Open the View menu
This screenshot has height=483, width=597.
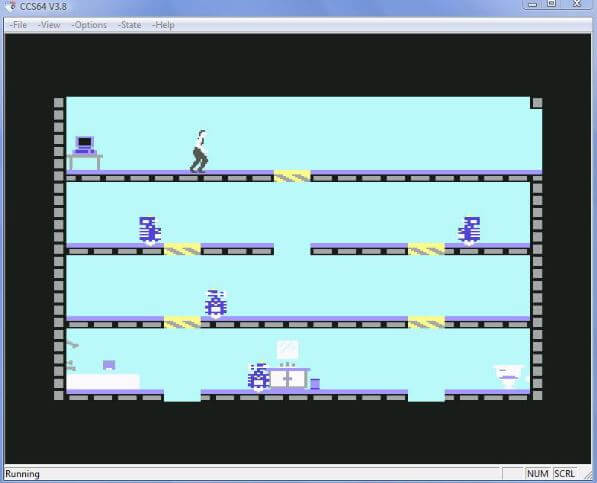(x=49, y=25)
